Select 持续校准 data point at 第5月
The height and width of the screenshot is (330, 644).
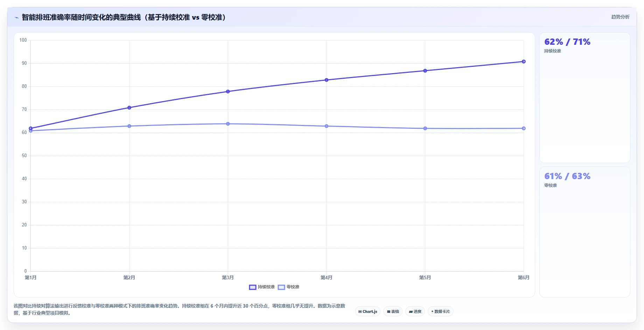tap(425, 71)
